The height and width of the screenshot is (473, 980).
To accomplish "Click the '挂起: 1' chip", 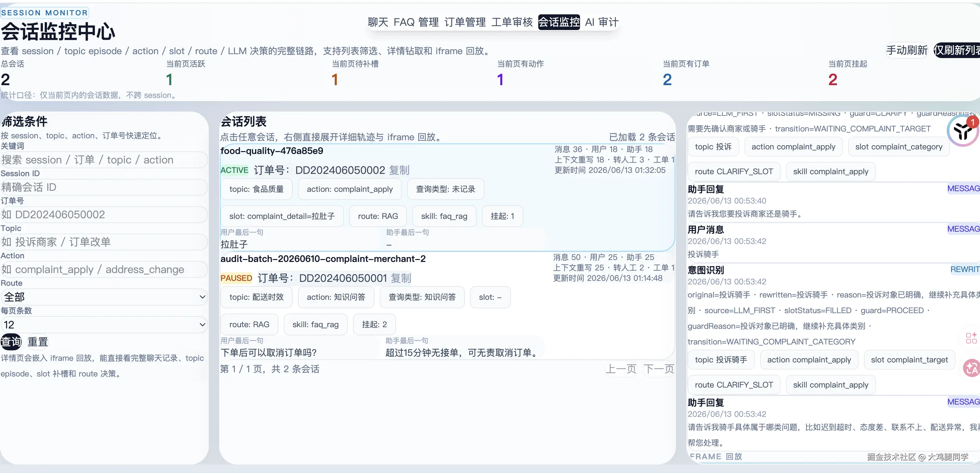I will tap(502, 216).
